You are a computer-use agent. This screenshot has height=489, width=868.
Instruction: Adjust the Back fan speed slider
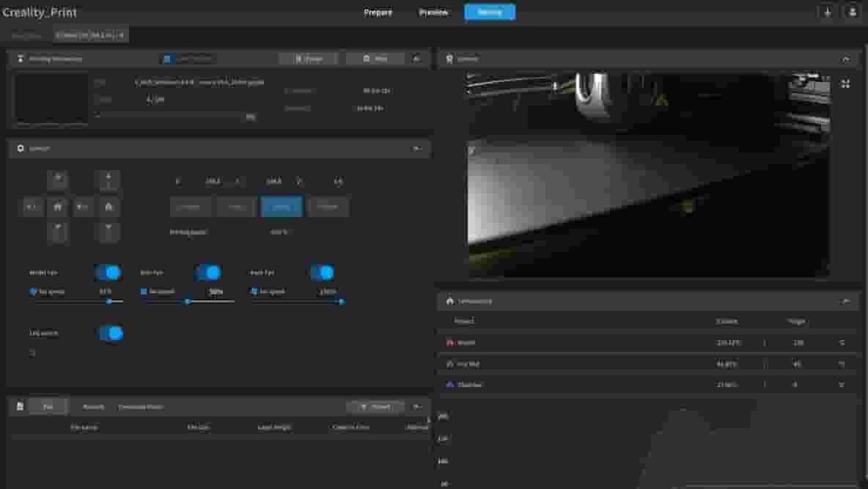click(299, 301)
